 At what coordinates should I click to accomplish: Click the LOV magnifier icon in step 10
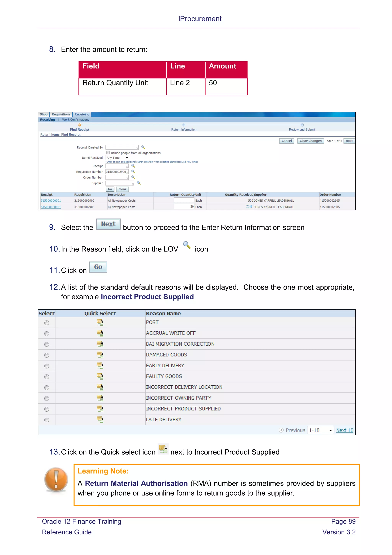(x=187, y=245)
